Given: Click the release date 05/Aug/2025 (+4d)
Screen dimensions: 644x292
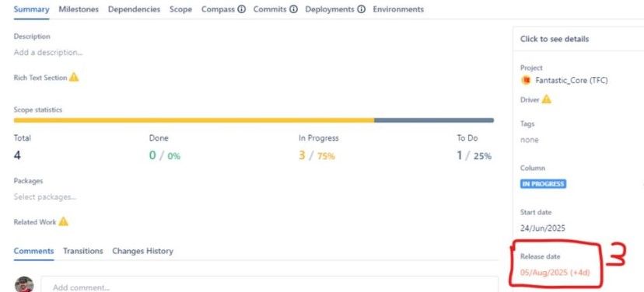Looking at the screenshot, I should pos(555,273).
